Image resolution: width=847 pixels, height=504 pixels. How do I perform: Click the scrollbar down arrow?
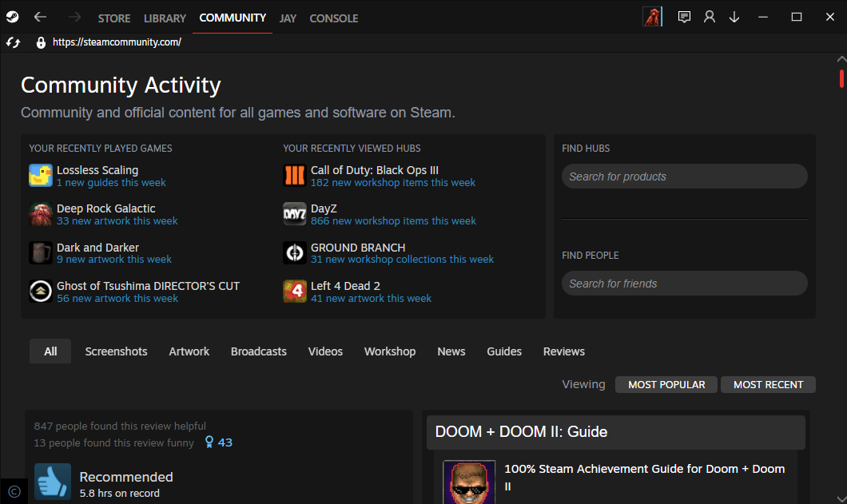[841, 498]
